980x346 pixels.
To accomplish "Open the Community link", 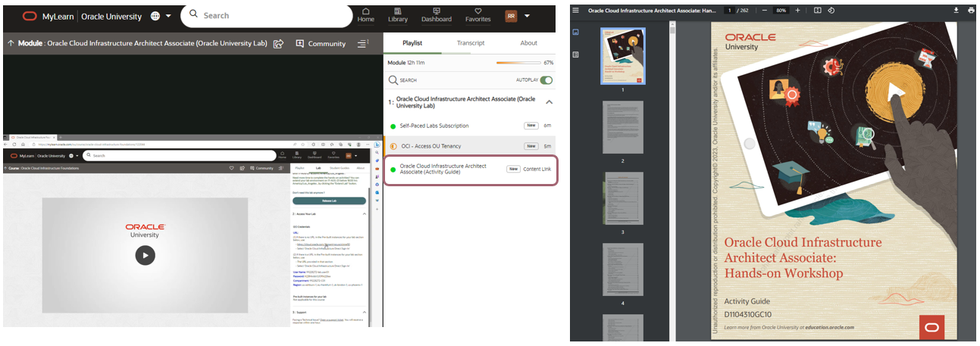I will pyautogui.click(x=321, y=43).
